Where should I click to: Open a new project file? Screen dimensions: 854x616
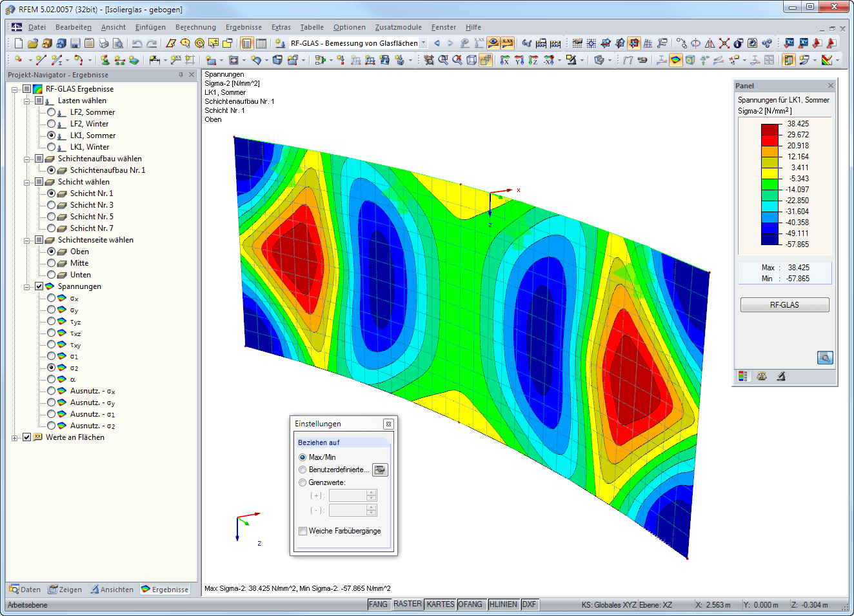tap(18, 44)
